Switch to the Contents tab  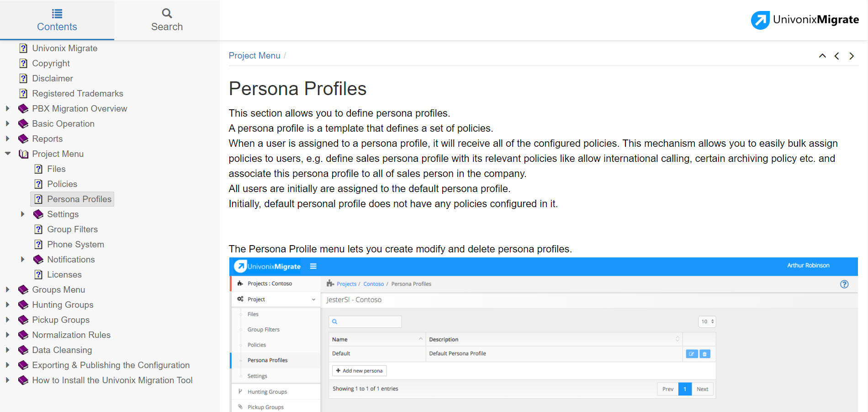(57, 20)
